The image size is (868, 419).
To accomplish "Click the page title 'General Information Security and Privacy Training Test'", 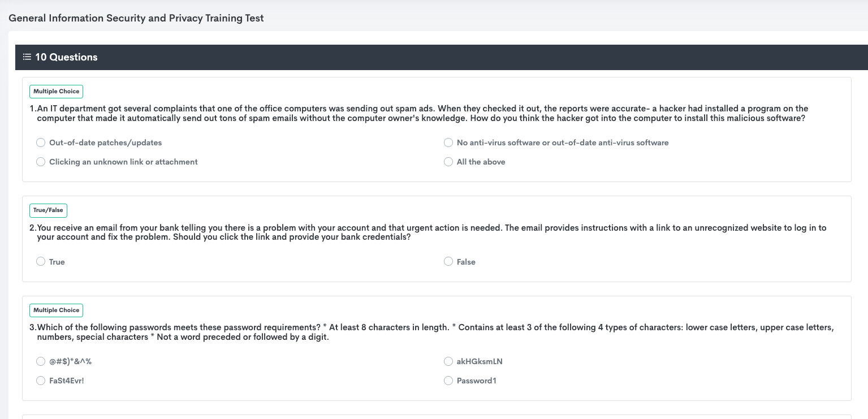I will tap(136, 18).
